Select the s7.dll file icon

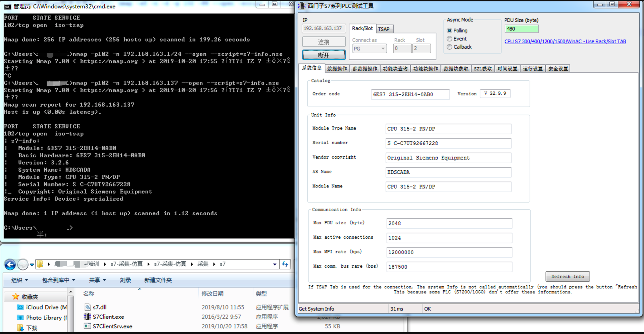pyautogui.click(x=88, y=307)
